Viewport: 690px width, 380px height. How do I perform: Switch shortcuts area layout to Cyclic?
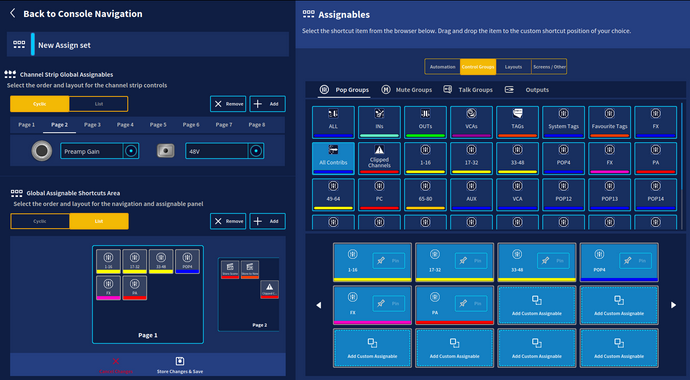40,221
